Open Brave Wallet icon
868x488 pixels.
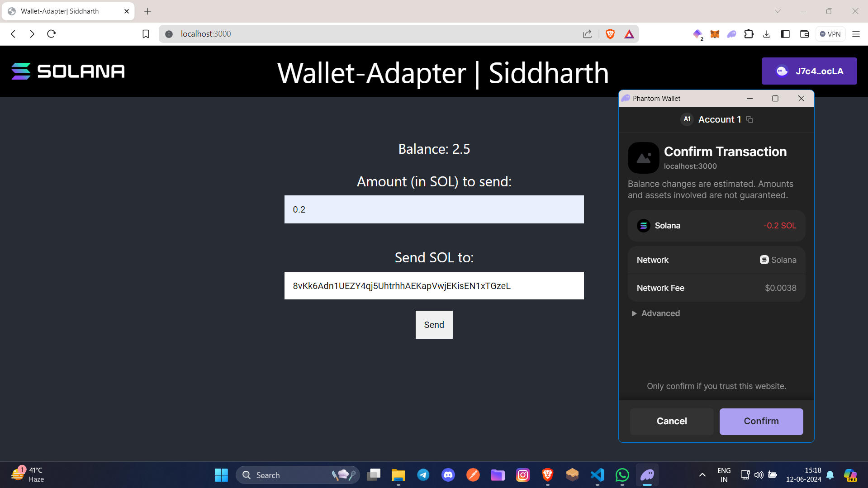(x=804, y=34)
